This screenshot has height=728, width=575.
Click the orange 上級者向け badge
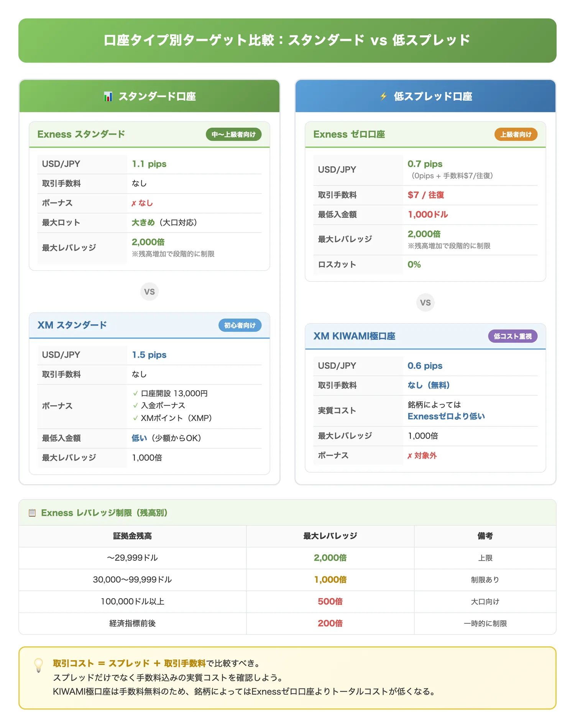[516, 135]
